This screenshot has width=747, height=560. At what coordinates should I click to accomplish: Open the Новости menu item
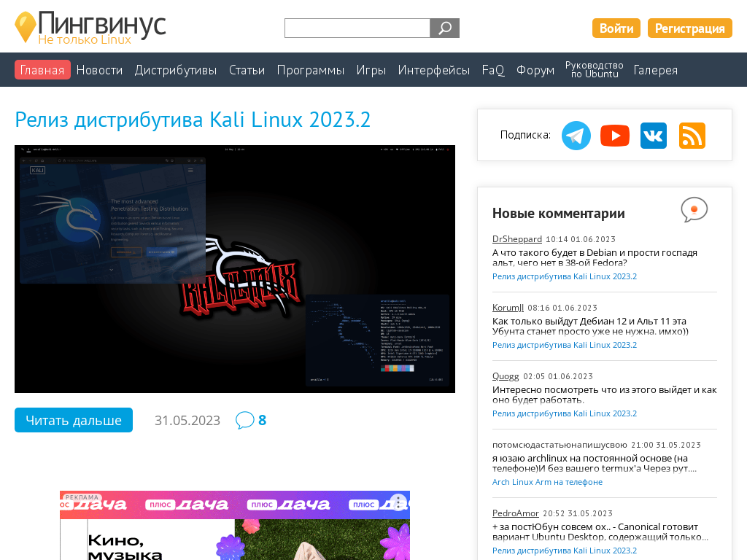[99, 70]
